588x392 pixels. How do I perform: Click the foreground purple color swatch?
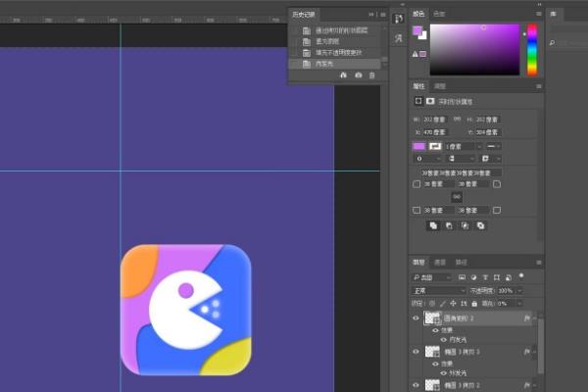coord(417,30)
